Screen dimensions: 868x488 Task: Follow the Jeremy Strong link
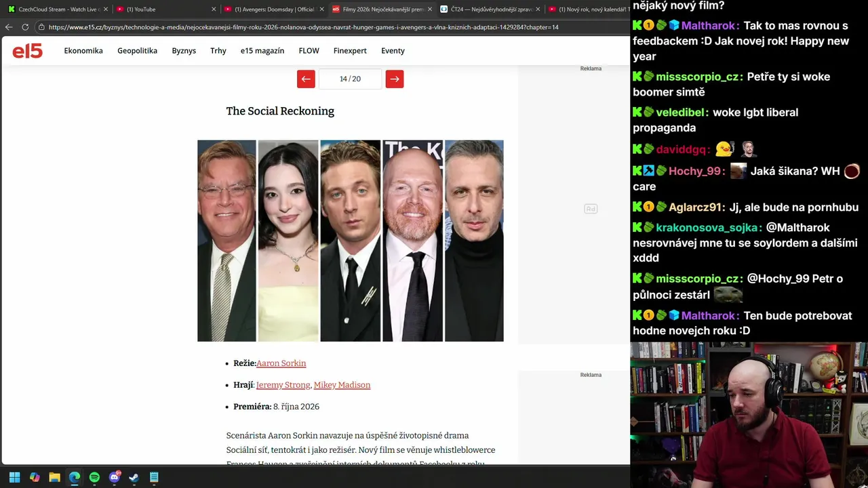[x=283, y=385]
